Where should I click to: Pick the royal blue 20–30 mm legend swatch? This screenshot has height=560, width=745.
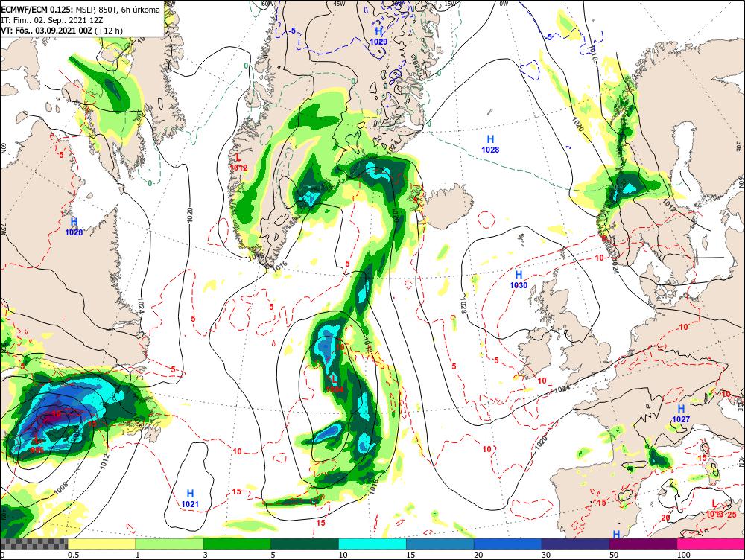[508, 544]
